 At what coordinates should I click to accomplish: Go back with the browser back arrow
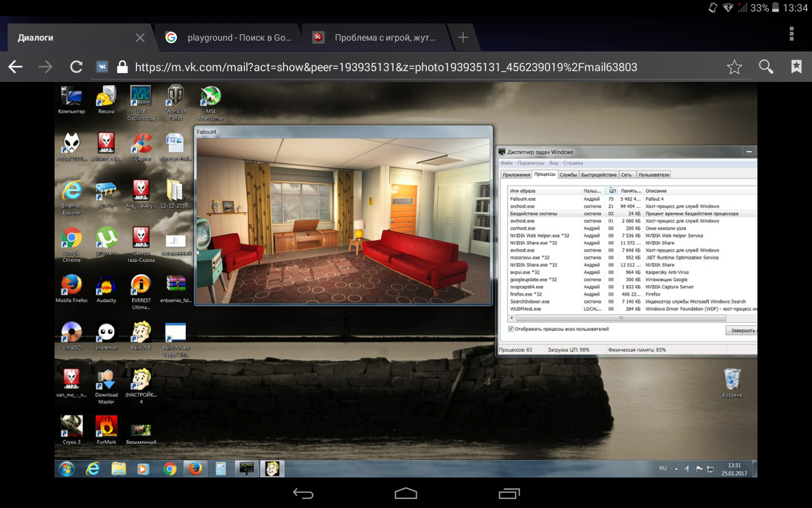[16, 67]
